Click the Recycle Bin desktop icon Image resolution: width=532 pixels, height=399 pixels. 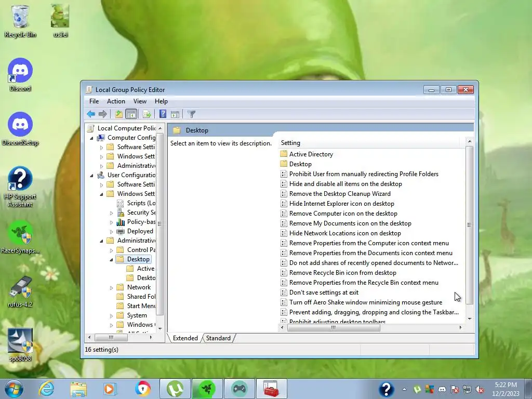click(20, 20)
